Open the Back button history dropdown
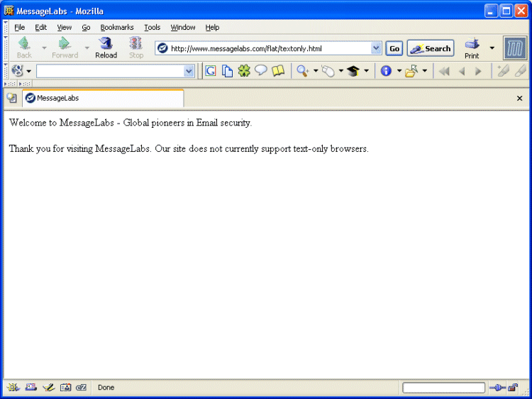 (x=44, y=48)
